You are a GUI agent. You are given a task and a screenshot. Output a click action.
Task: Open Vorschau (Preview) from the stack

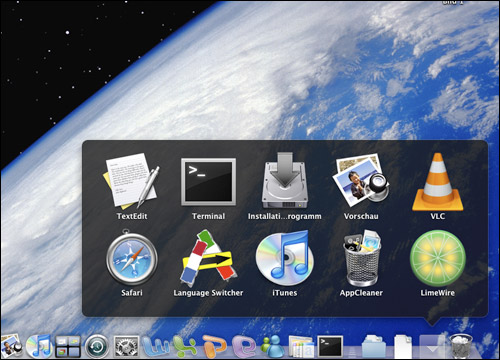[361, 180]
